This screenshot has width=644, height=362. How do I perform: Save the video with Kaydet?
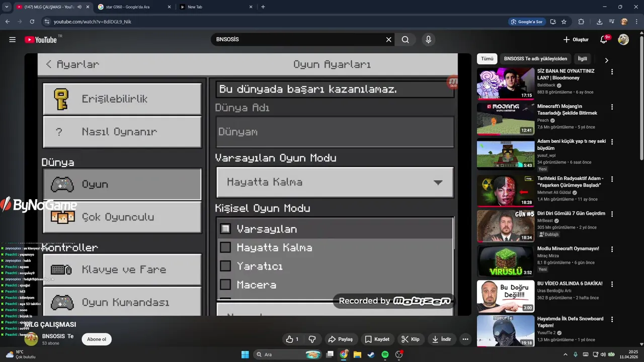(377, 339)
